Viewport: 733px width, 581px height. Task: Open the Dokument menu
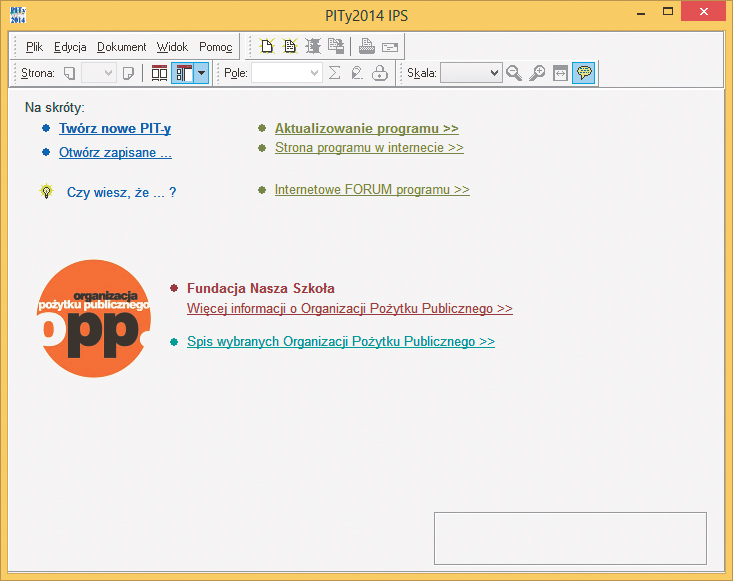(x=121, y=47)
